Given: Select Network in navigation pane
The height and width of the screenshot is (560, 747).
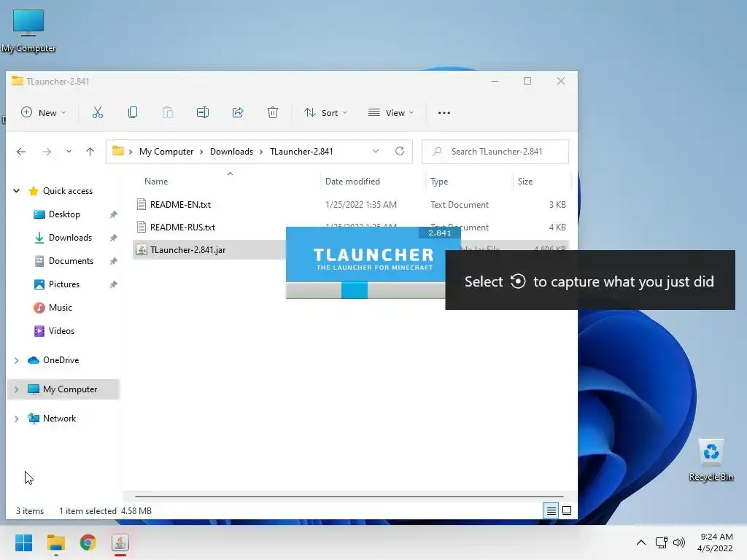Looking at the screenshot, I should point(60,418).
